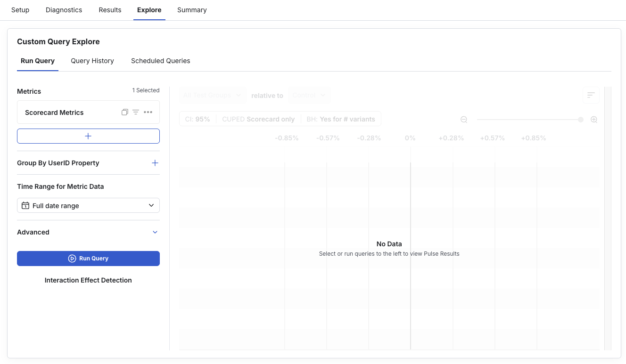Click the plus button to add another metric
Image resolution: width=626 pixels, height=364 pixels.
(x=88, y=136)
